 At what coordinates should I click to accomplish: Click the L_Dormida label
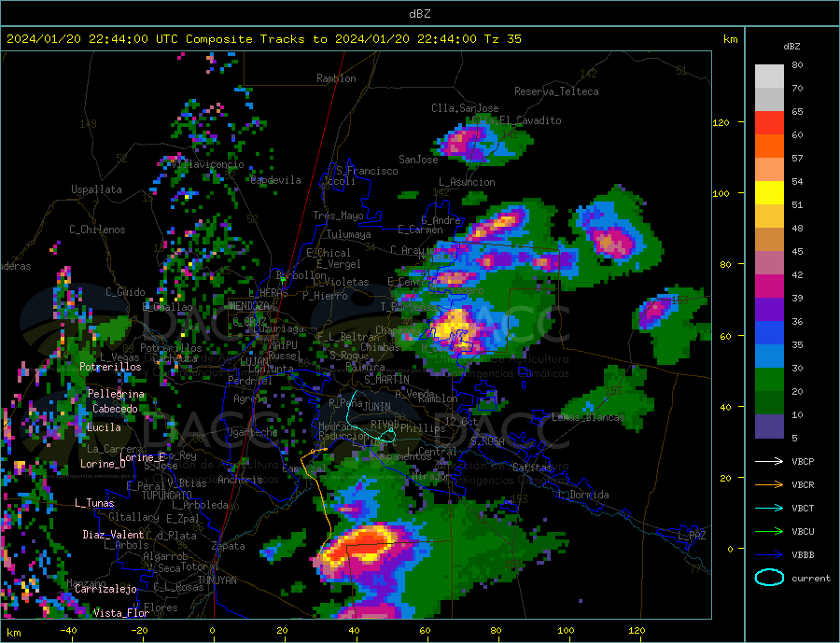click(x=584, y=495)
